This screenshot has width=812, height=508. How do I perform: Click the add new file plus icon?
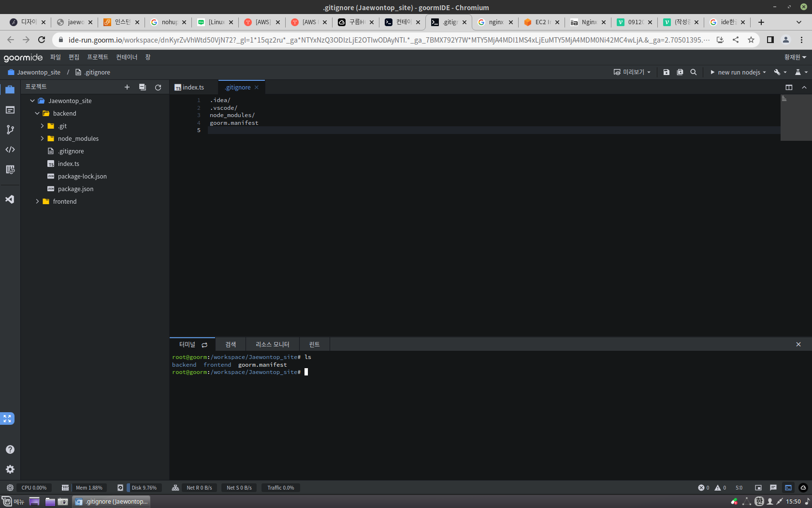(127, 87)
